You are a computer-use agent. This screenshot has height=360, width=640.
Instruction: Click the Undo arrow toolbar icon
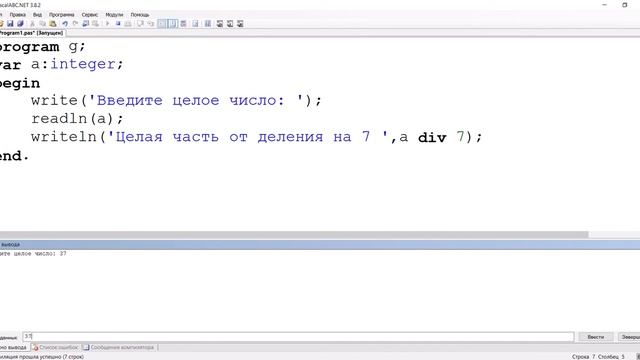click(x=65, y=24)
